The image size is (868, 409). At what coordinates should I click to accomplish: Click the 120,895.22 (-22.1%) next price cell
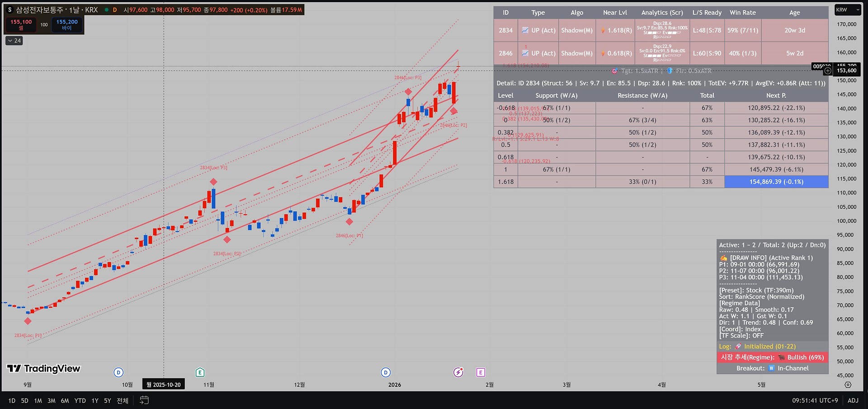click(x=777, y=108)
